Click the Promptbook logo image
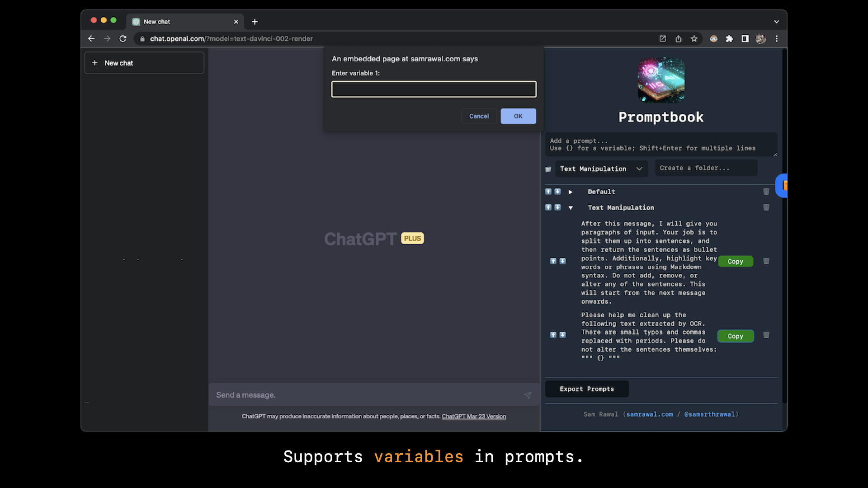Viewport: 868px width, 488px height. [661, 80]
